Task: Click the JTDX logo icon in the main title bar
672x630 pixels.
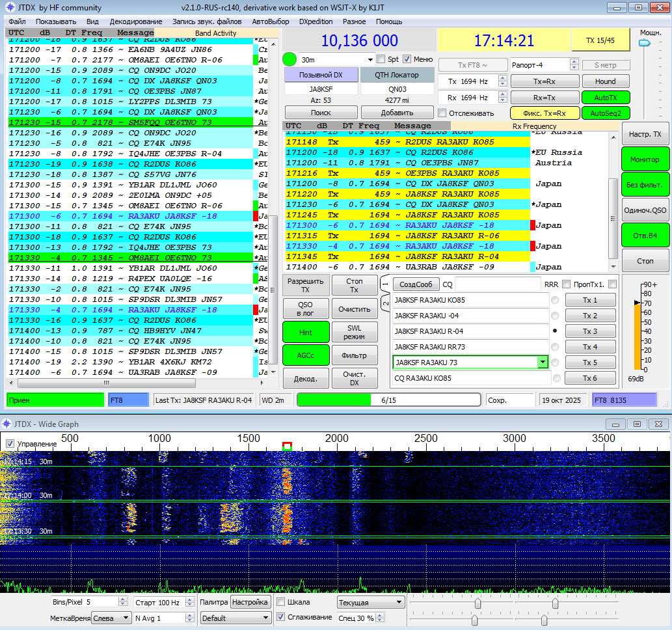Action: tap(8, 8)
